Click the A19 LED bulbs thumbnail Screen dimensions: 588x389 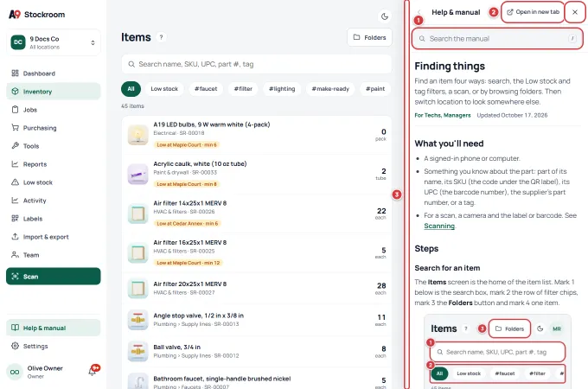[138, 135]
